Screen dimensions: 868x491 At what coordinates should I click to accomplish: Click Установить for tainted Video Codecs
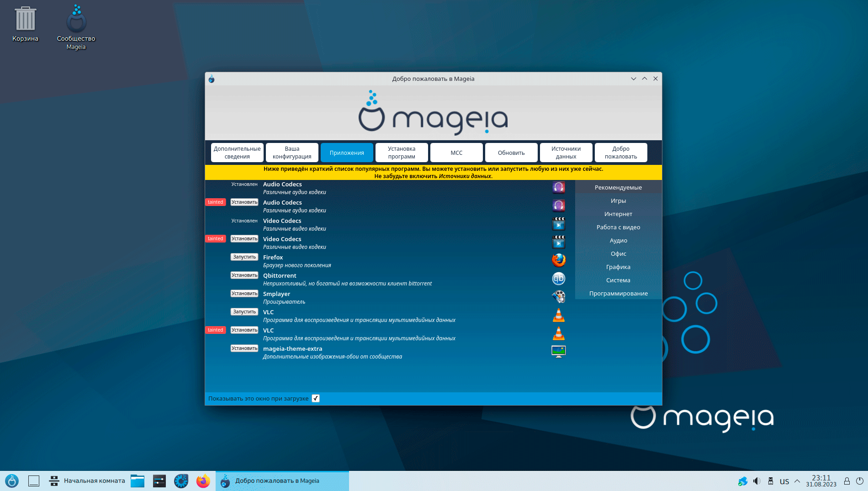click(244, 238)
